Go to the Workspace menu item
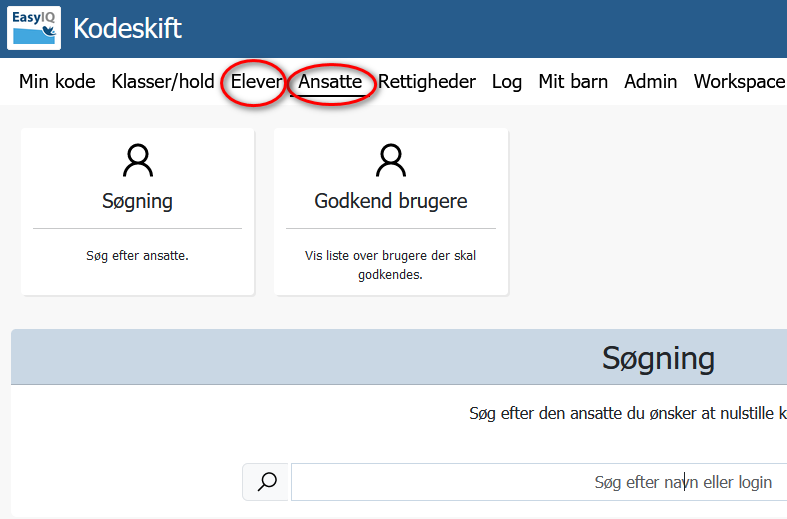Image resolution: width=787 pixels, height=519 pixels. (x=739, y=82)
